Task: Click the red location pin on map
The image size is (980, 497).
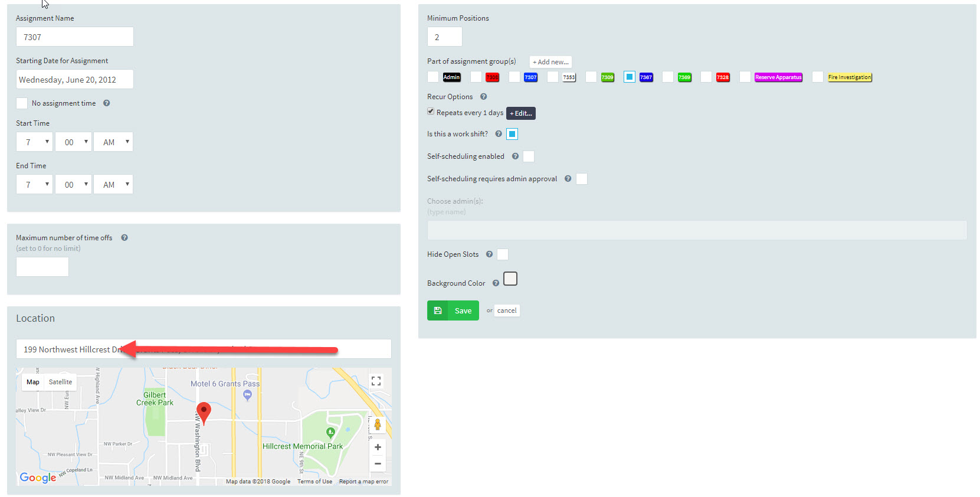Action: (x=204, y=413)
